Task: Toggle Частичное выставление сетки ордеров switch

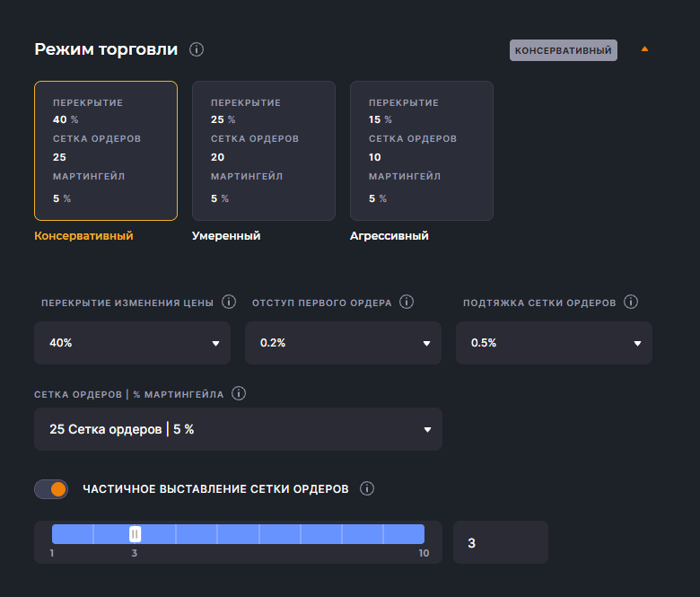Action: [51, 489]
